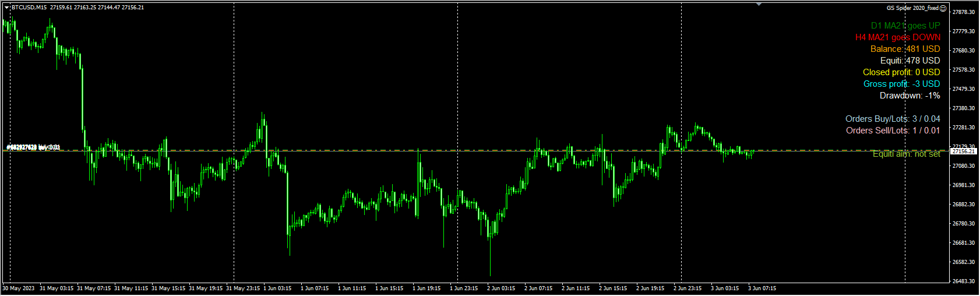Select the buy 0.01 order label

pos(33,147)
